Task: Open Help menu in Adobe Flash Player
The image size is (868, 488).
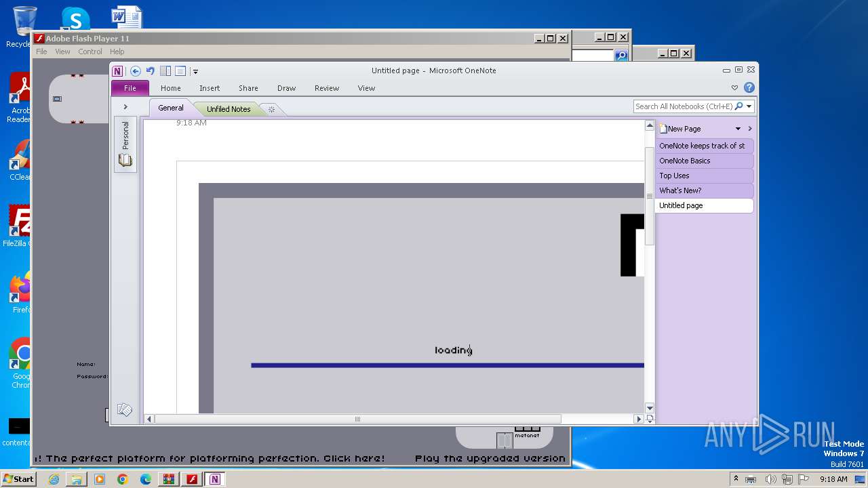Action: pyautogui.click(x=117, y=52)
